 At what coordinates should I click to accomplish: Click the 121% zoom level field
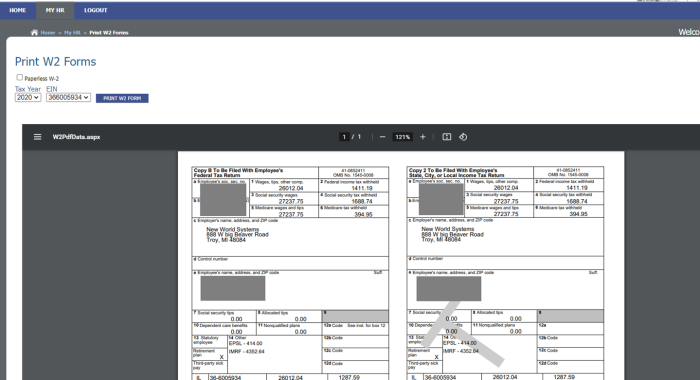tap(402, 137)
